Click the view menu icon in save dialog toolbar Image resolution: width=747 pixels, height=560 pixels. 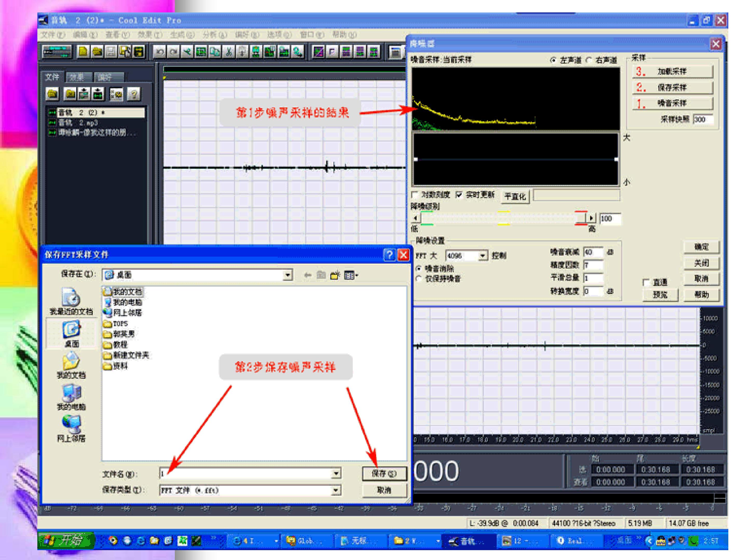(x=350, y=275)
